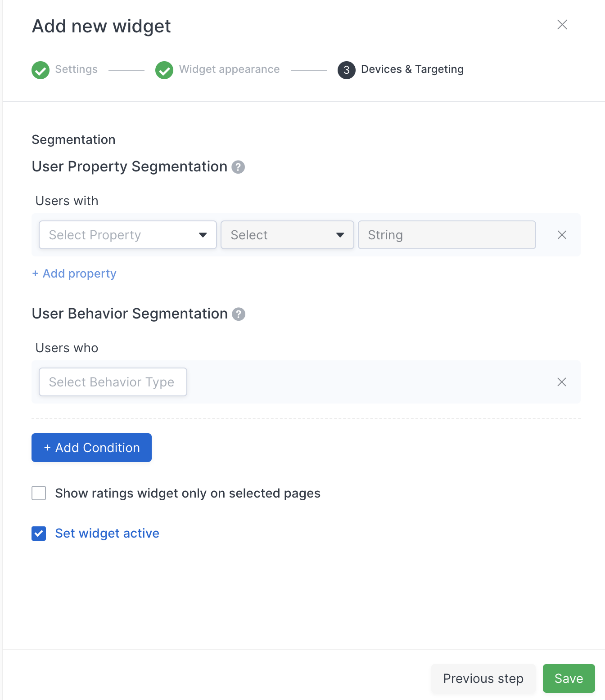Save the new widget
605x700 pixels.
(x=569, y=678)
